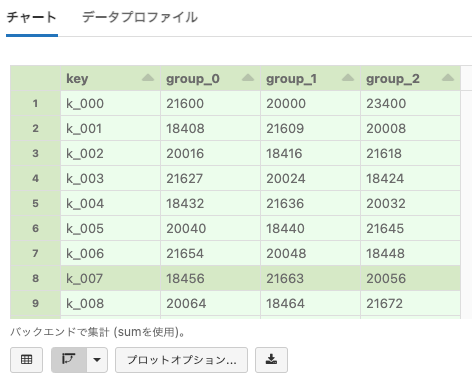The height and width of the screenshot is (386, 472).
Task: Click the group_2 column header
Action: point(410,78)
